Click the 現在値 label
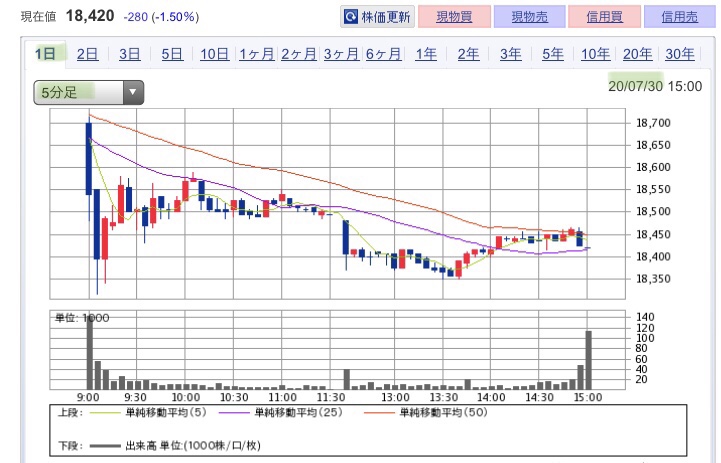Image resolution: width=721 pixels, height=463 pixels. 38,17
